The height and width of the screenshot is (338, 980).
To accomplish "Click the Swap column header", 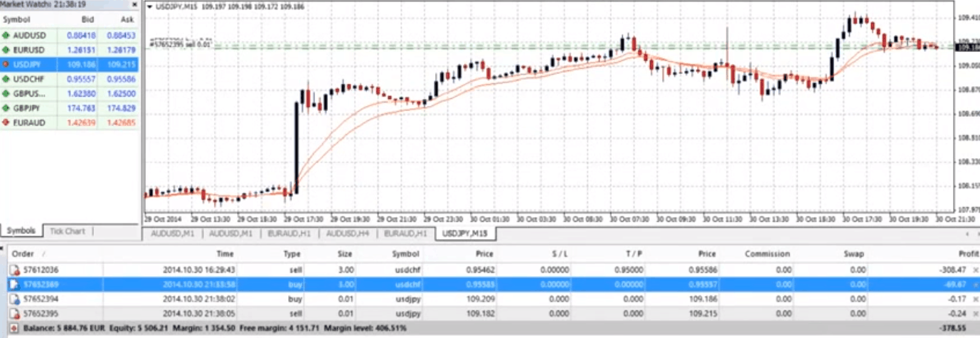I will tap(857, 253).
